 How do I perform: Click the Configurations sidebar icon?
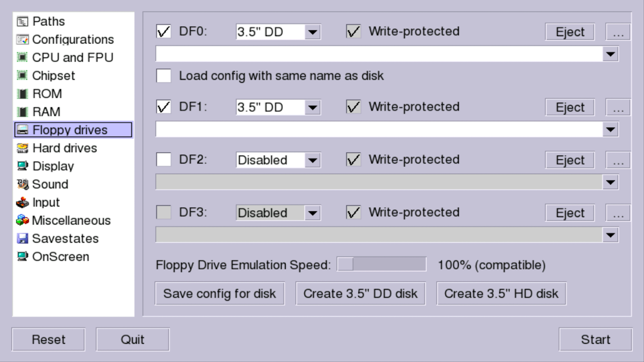tap(22, 39)
